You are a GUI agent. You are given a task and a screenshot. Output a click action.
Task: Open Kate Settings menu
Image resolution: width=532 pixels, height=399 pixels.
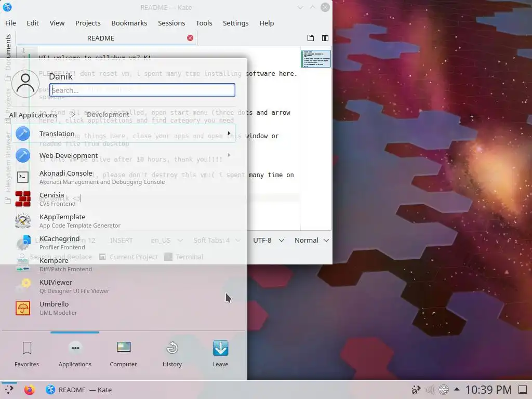pos(235,23)
